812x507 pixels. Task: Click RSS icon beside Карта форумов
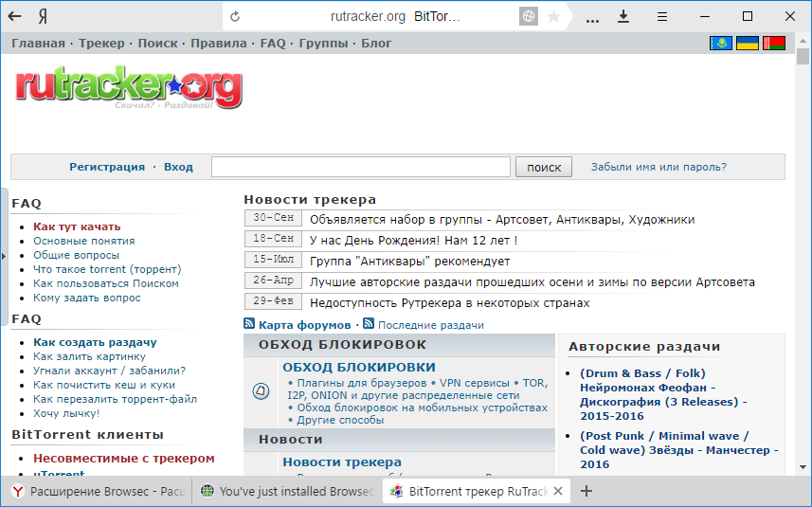click(250, 324)
